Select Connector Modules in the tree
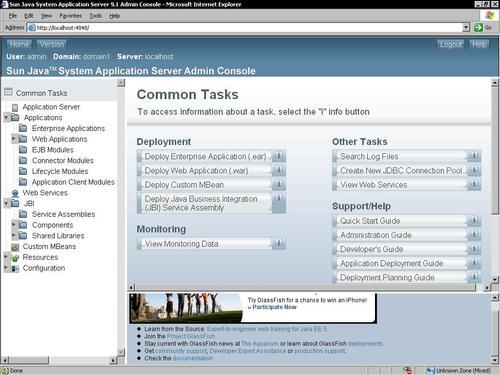Screen dimensions: 500x375 coord(63,160)
